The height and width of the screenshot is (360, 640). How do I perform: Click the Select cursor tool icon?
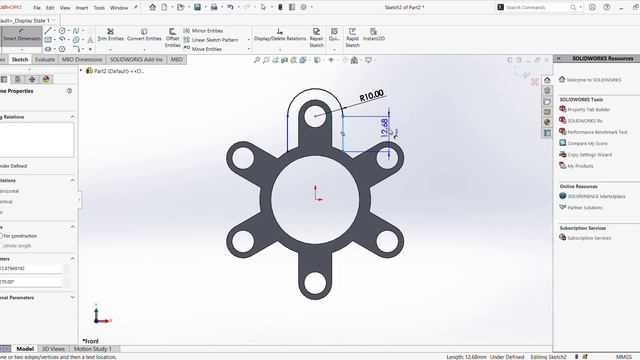click(x=263, y=7)
